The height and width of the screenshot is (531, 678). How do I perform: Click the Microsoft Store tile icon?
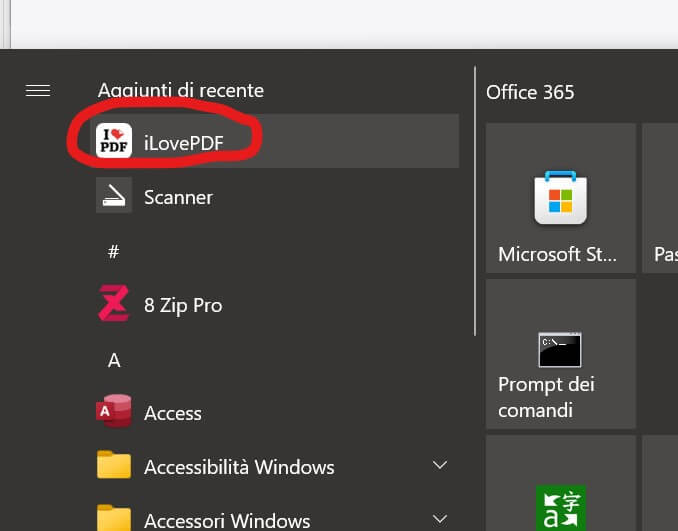coord(560,197)
